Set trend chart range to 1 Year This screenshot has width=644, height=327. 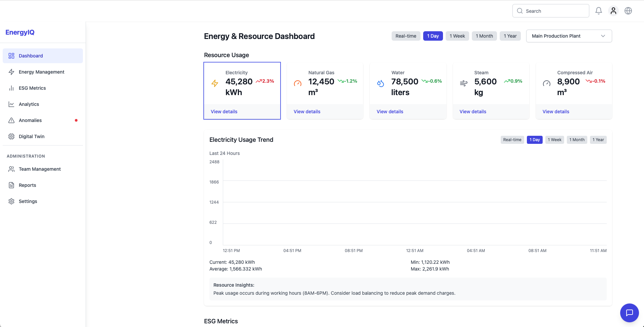(x=598, y=140)
